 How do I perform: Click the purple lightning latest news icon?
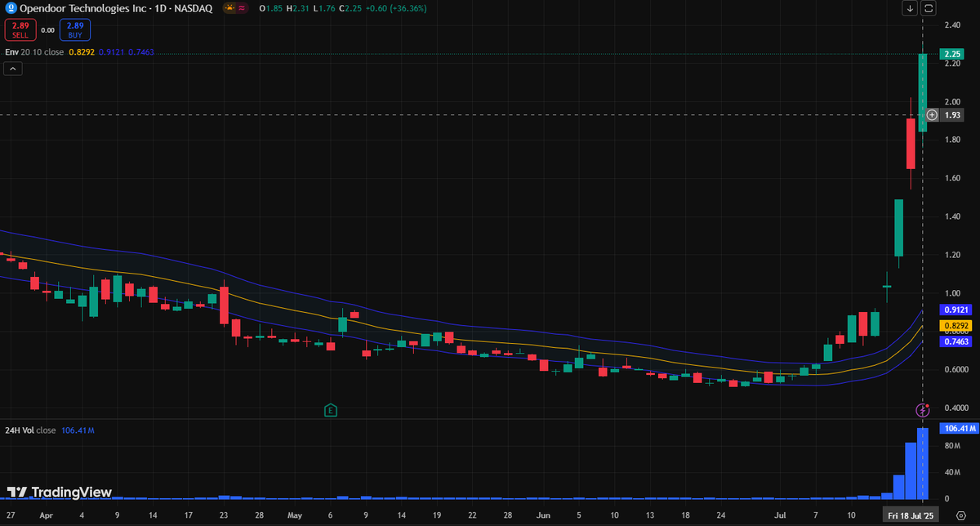[x=922, y=409]
